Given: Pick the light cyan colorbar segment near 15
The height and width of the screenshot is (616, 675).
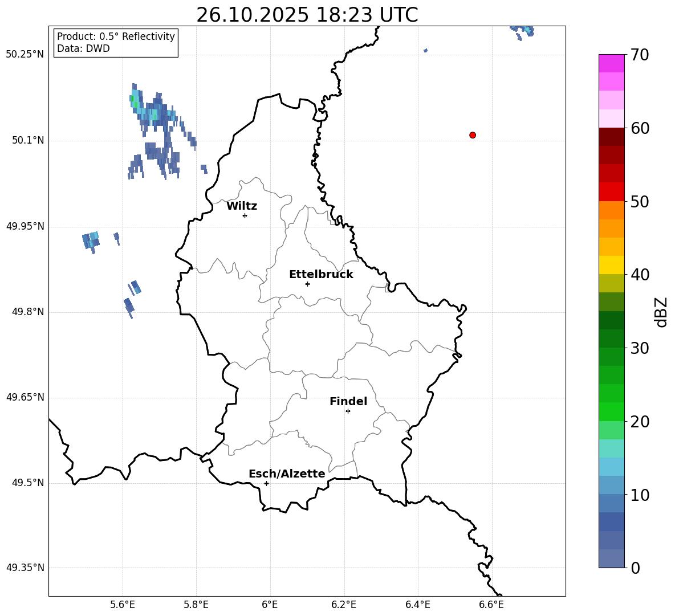Looking at the screenshot, I should tap(611, 448).
